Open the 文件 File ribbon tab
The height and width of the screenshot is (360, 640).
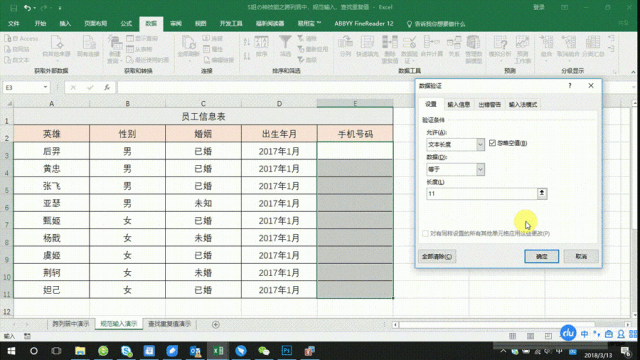[x=14, y=24]
